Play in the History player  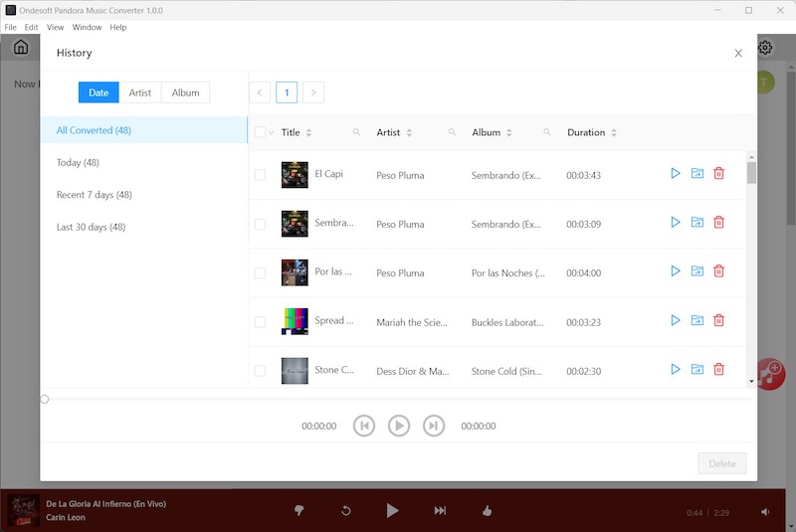pos(399,426)
